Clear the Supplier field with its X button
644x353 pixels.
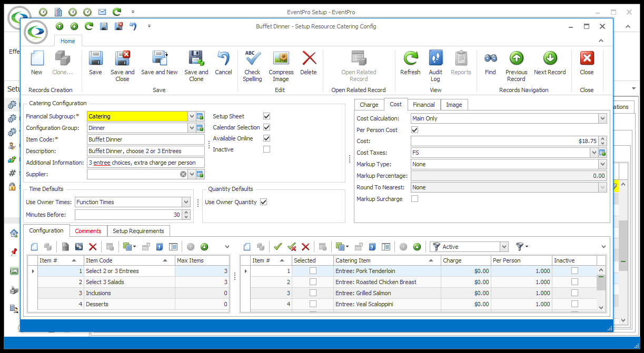click(x=183, y=174)
